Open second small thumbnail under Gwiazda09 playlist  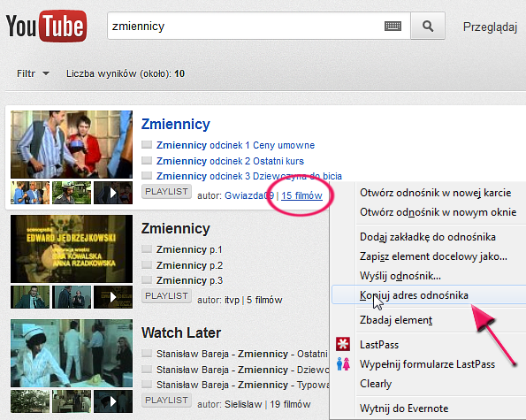72,193
